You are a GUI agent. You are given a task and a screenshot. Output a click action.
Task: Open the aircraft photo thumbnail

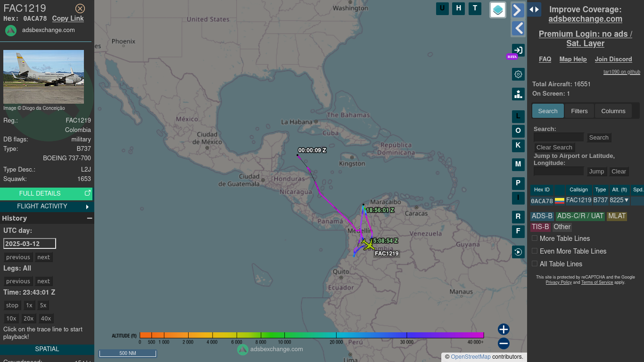click(x=43, y=77)
